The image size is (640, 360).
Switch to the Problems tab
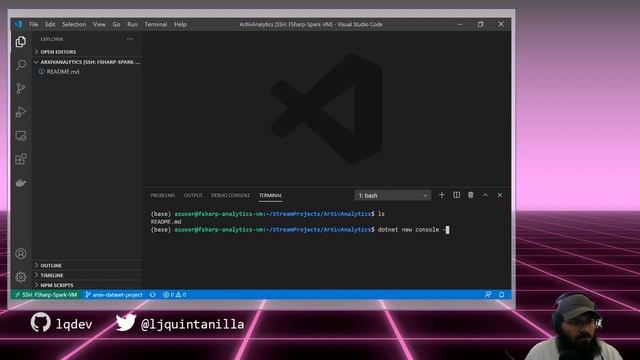(x=162, y=196)
